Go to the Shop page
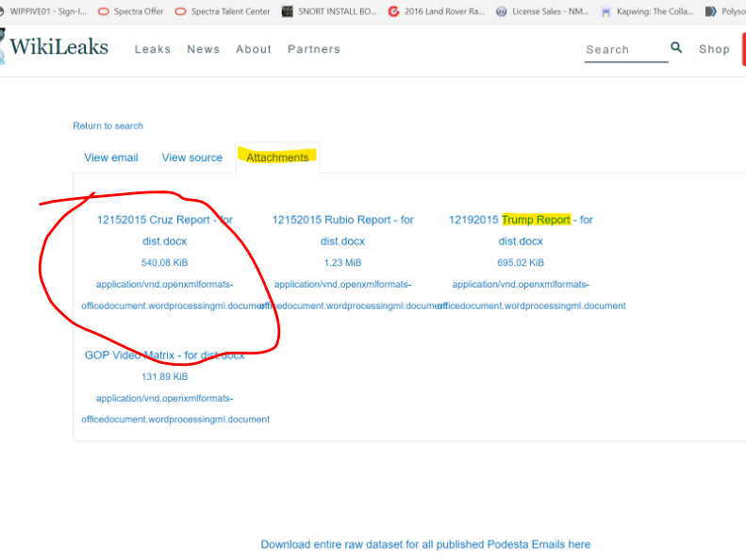The width and height of the screenshot is (746, 560). [714, 49]
